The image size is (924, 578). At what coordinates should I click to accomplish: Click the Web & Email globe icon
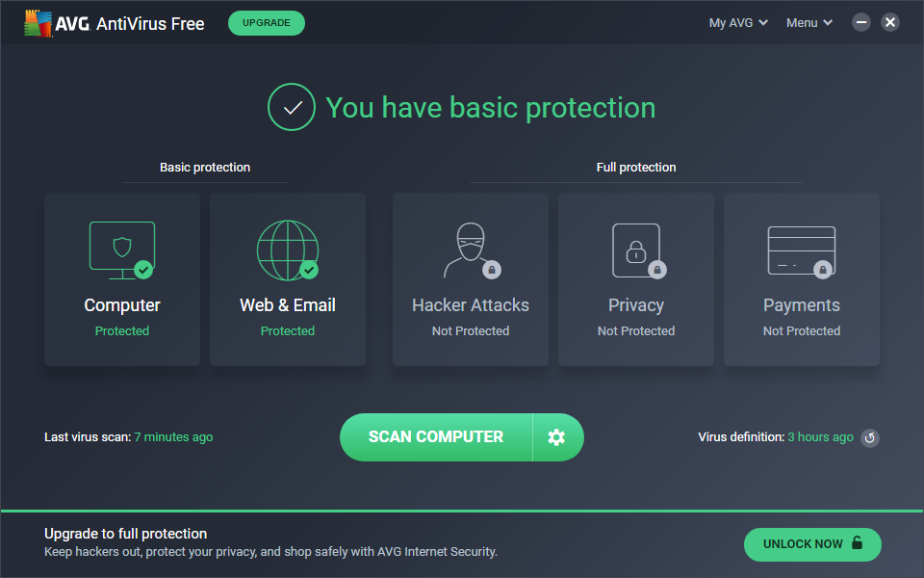[287, 250]
